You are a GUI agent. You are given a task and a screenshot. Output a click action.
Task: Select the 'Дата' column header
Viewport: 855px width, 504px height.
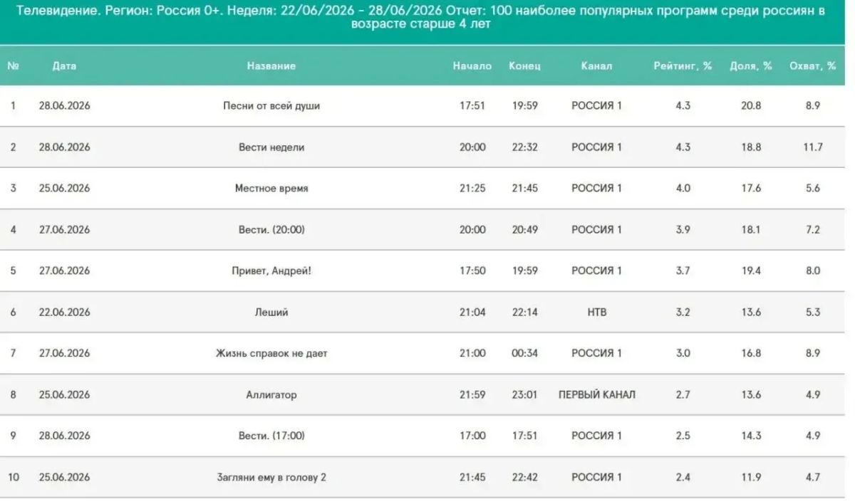tap(64, 65)
